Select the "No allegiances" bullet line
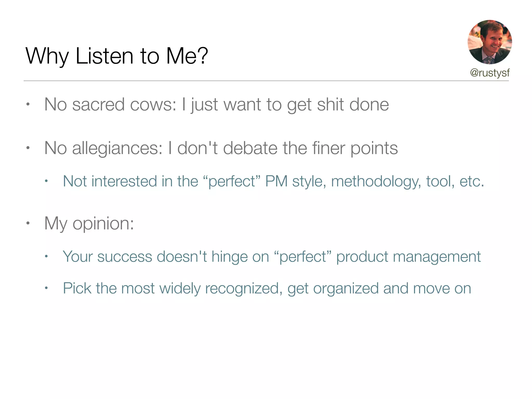 point(221,148)
